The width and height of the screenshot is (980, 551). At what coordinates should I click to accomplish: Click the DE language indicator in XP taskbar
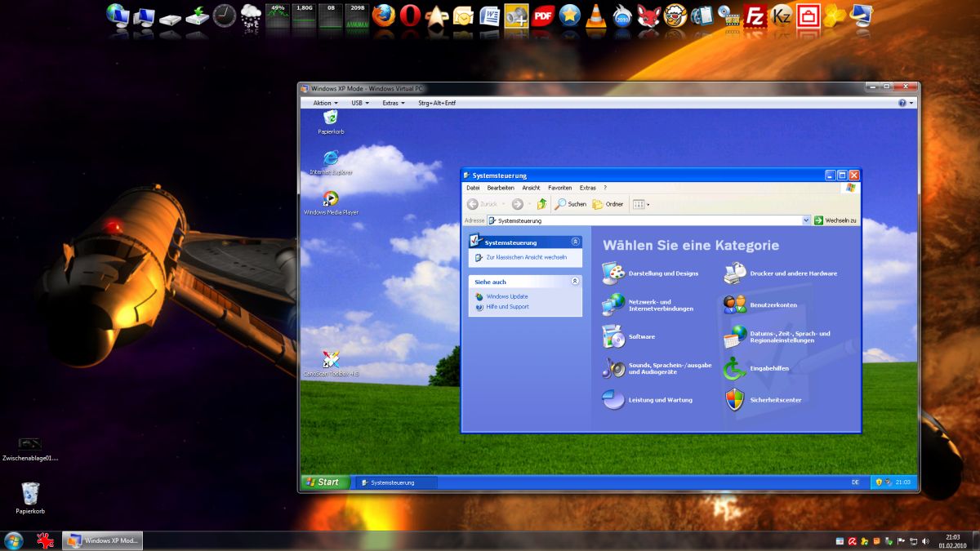(855, 482)
